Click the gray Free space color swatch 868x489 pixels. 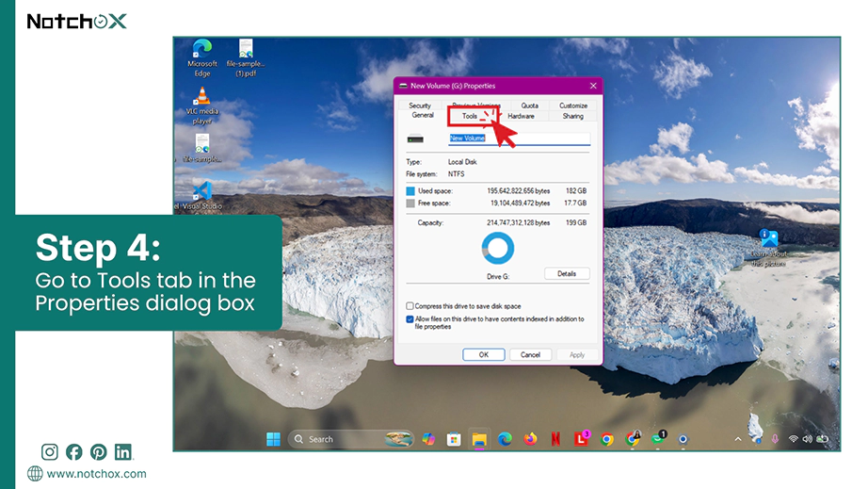point(410,204)
